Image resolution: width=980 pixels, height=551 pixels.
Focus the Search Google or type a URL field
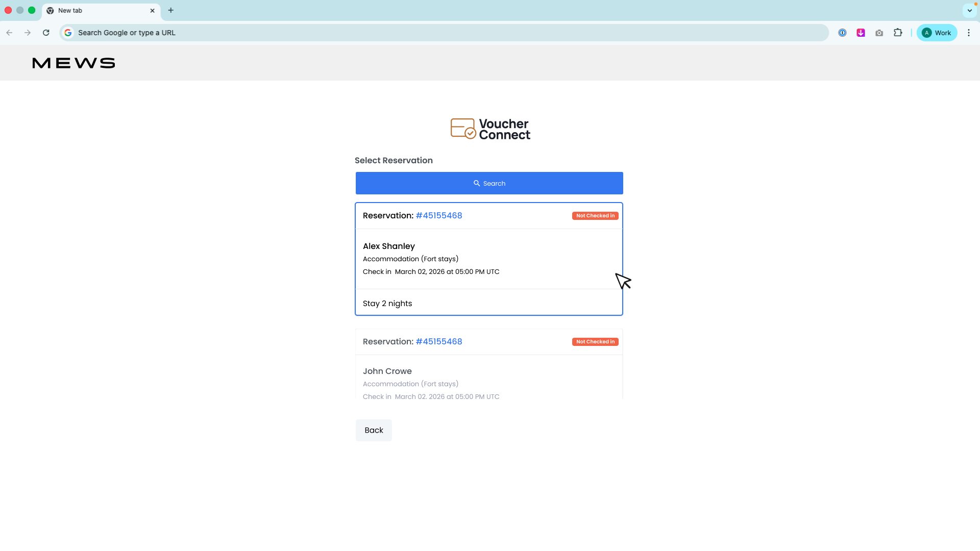(444, 33)
